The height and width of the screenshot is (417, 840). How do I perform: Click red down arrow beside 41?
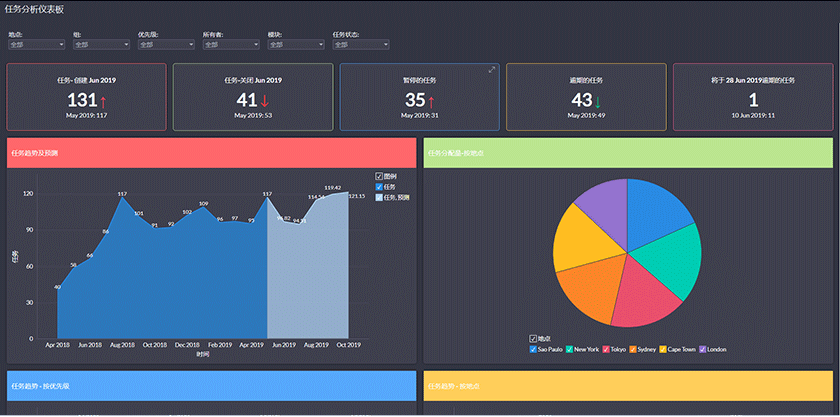[x=265, y=100]
